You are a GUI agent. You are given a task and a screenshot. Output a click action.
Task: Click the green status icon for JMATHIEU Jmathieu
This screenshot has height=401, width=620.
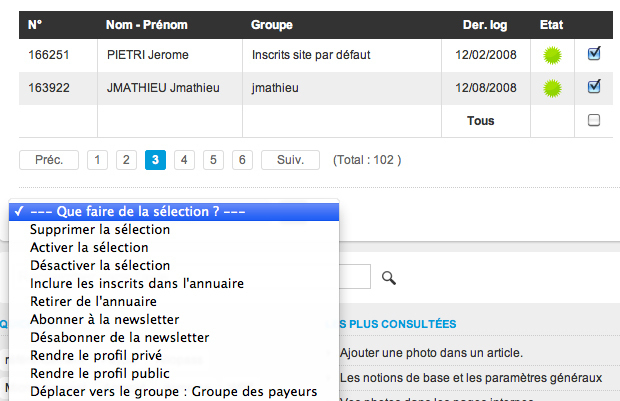click(550, 89)
